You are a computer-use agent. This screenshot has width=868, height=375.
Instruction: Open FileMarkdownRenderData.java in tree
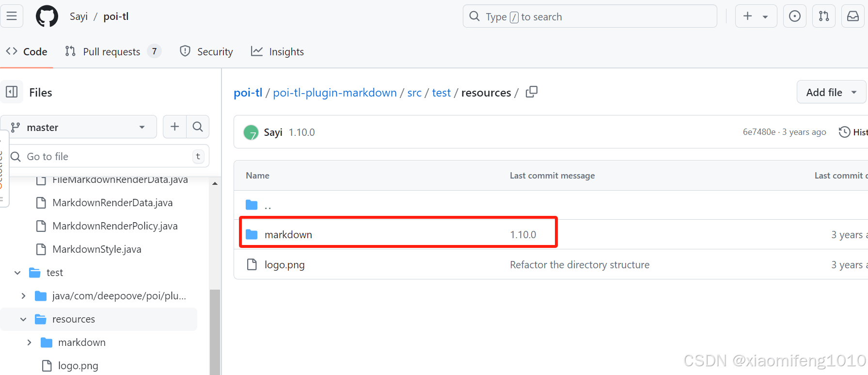[x=120, y=180]
